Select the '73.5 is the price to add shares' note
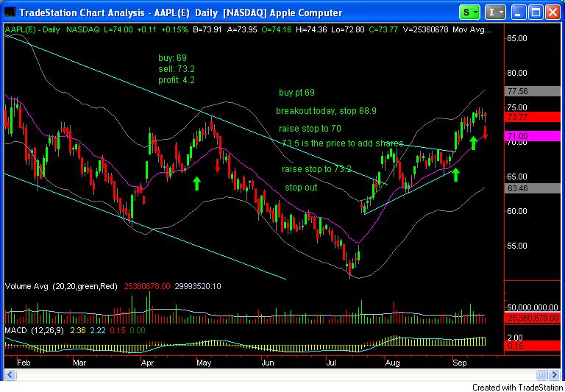Screen dimensions: 565x392 tap(343, 143)
